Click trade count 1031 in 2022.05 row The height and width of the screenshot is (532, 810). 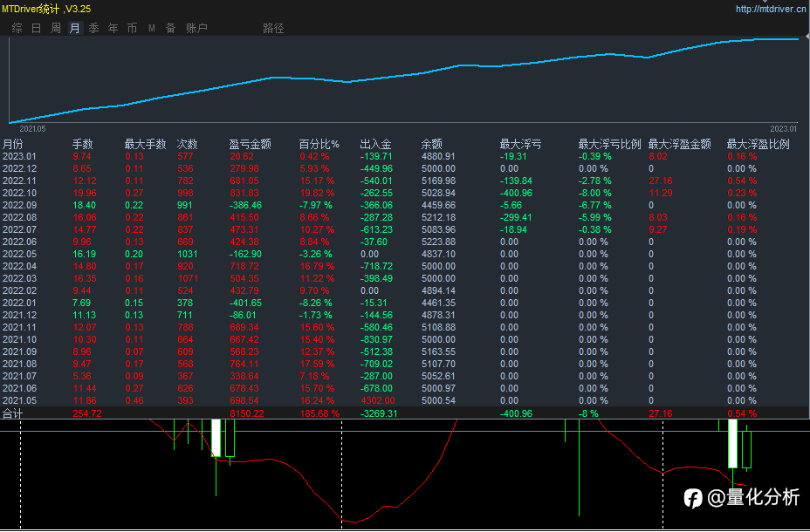188,254
